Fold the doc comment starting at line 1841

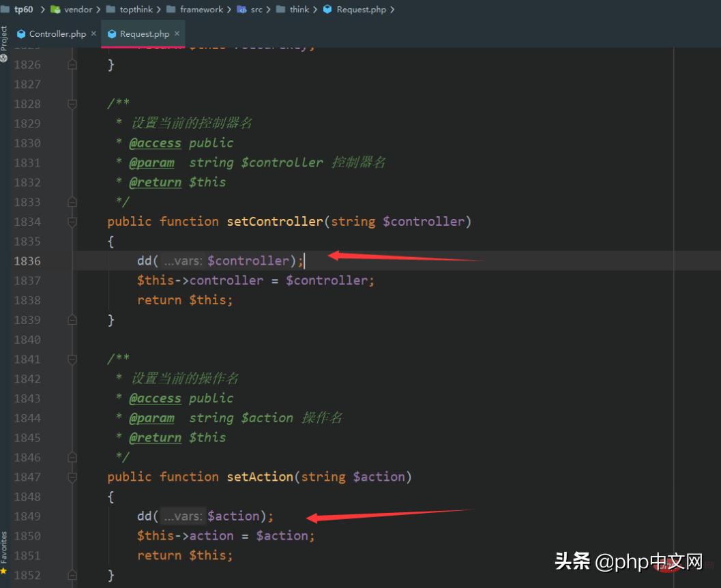(x=72, y=359)
